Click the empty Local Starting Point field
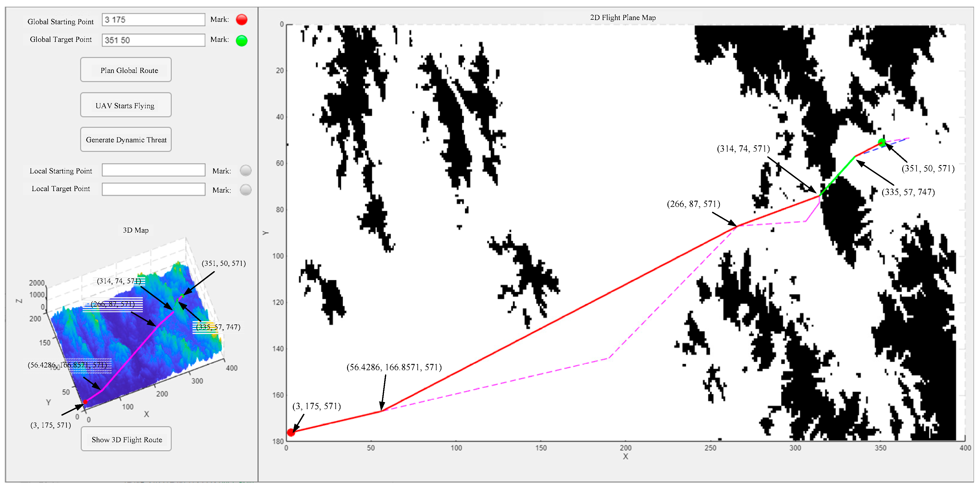 153,170
